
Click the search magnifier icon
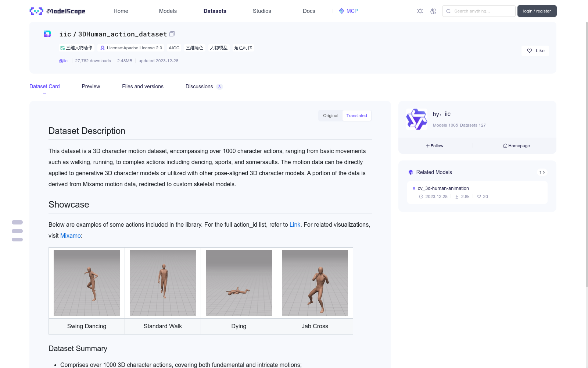click(x=448, y=11)
